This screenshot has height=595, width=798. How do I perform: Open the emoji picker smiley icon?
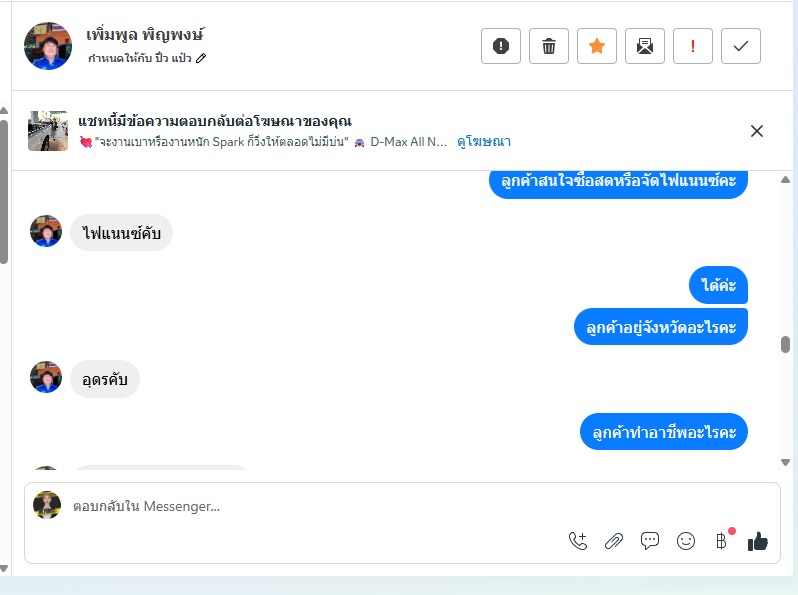(686, 541)
